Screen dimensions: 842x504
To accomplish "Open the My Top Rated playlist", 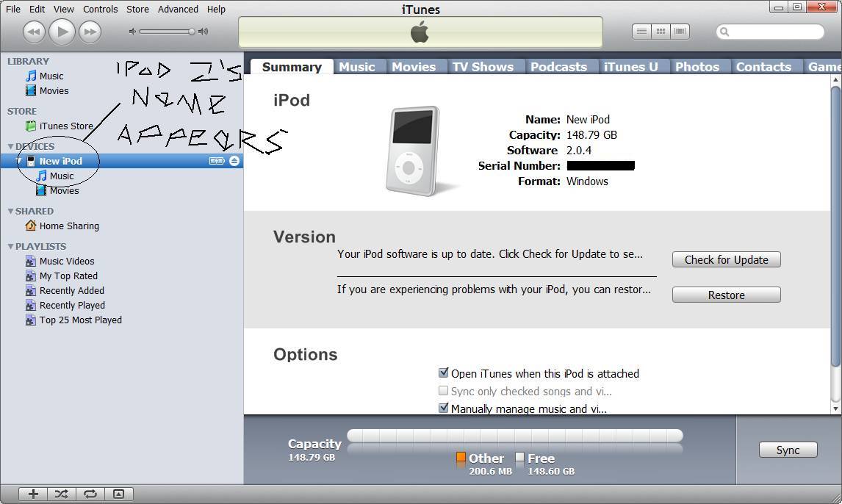I will [x=62, y=276].
